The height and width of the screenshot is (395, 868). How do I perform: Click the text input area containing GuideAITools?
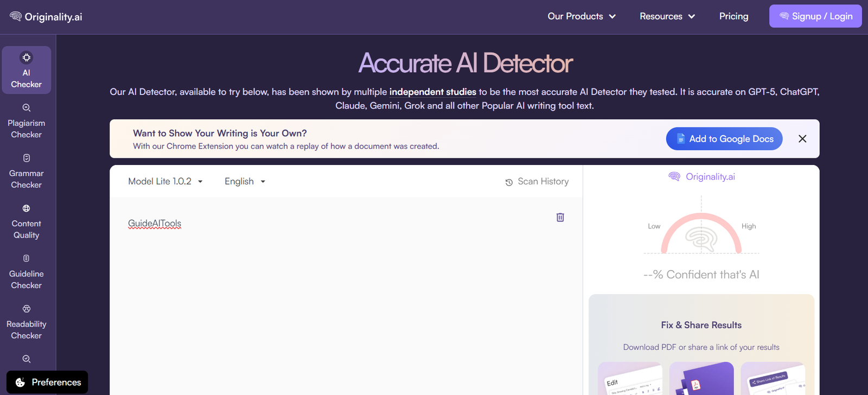[346, 296]
